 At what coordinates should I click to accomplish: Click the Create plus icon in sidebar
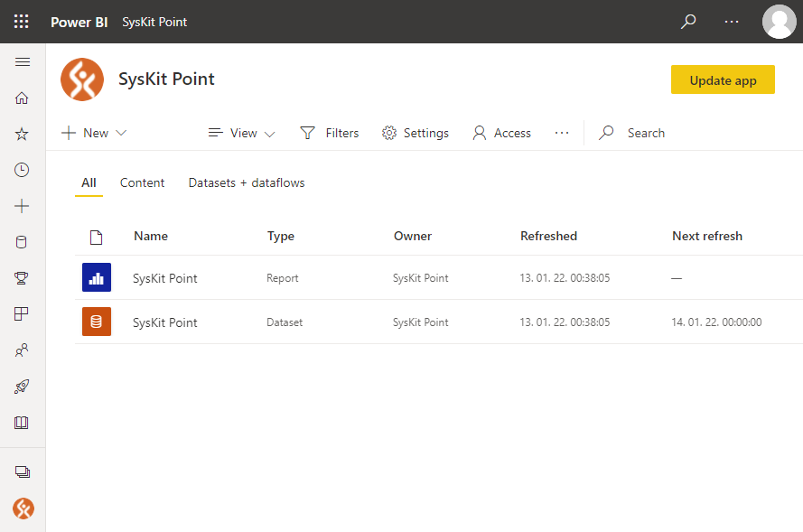tap(22, 206)
